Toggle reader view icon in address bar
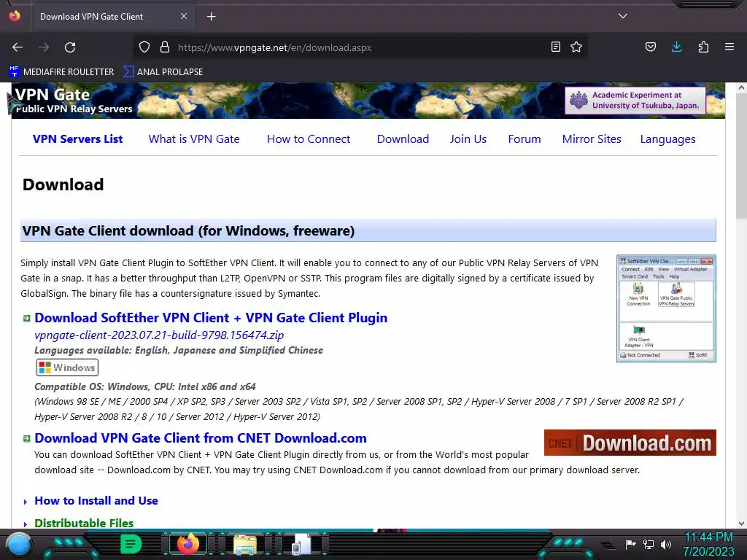This screenshot has height=560, width=747. pos(555,47)
